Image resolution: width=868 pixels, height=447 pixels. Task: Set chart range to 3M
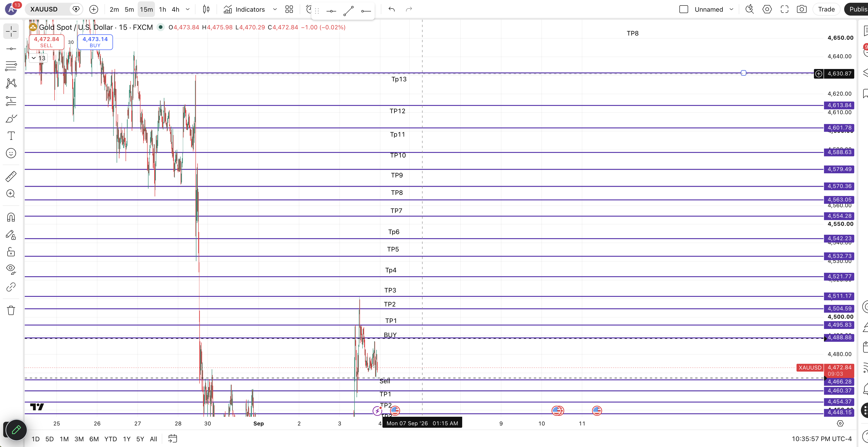[79, 439]
